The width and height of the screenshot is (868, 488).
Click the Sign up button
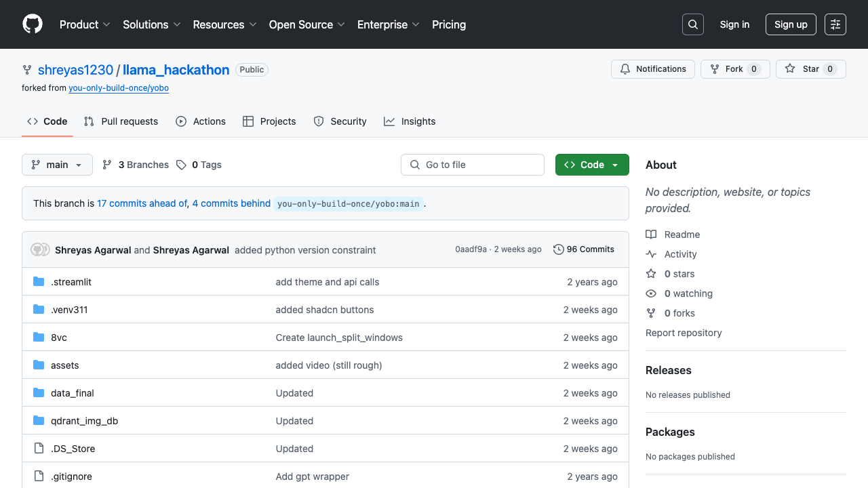791,24
